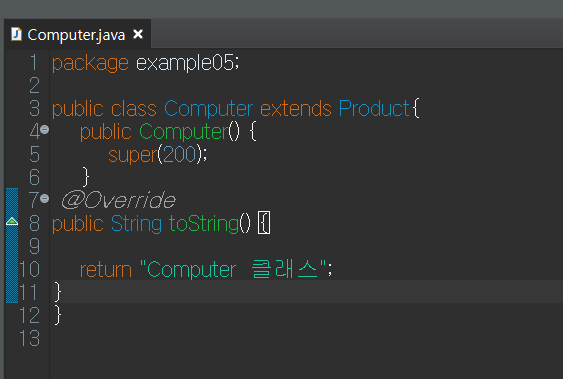Click the "Computer 클래스" string literal
The image size is (563, 379).
(233, 269)
